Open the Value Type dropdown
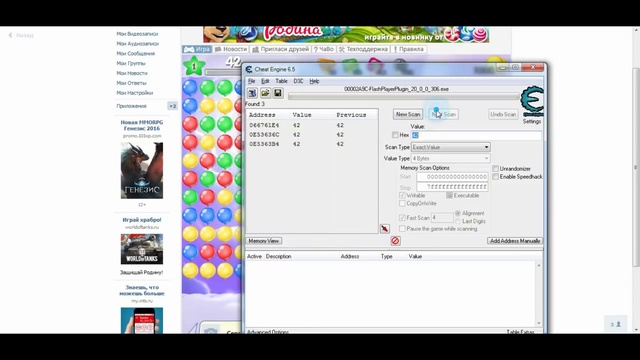640x360 pixels. pyautogui.click(x=451, y=158)
